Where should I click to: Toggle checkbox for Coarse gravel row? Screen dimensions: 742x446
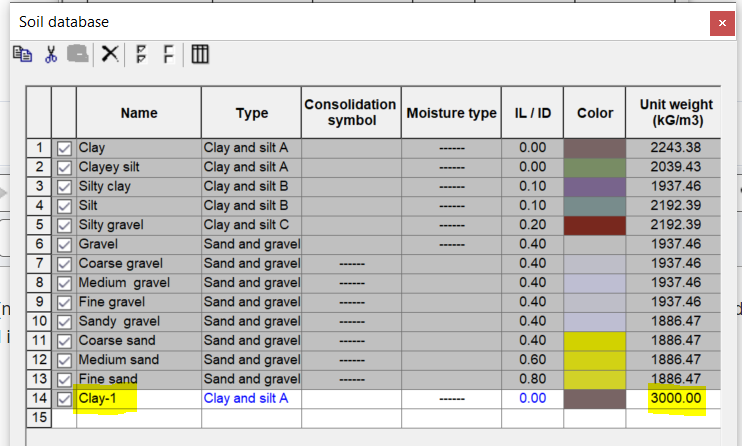pos(64,264)
